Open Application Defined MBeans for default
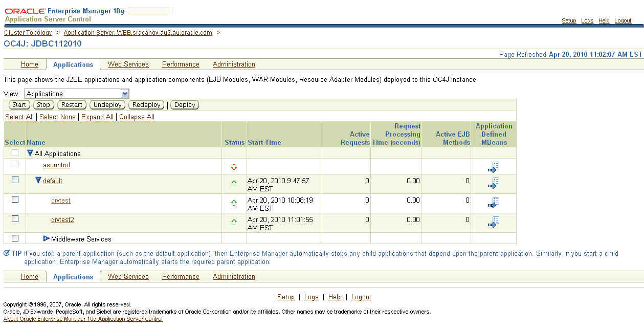This screenshot has width=644, height=330. point(494,183)
